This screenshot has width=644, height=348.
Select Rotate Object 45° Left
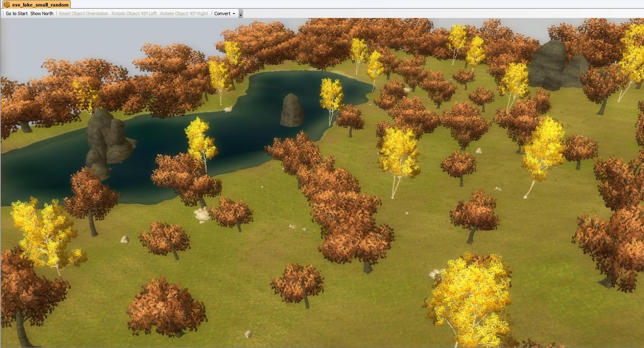point(134,13)
